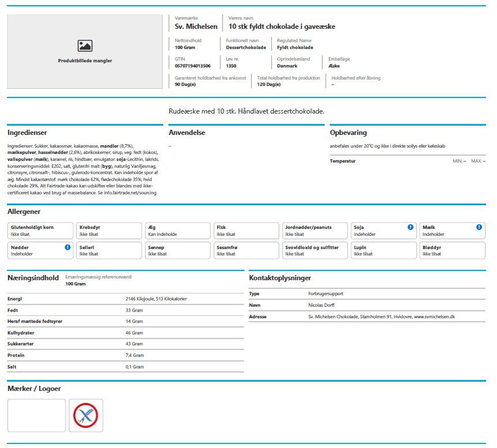Image resolution: width=497 pixels, height=448 pixels.
Task: Click the Temperatur row under Opbevaring
Action: [x=408, y=161]
